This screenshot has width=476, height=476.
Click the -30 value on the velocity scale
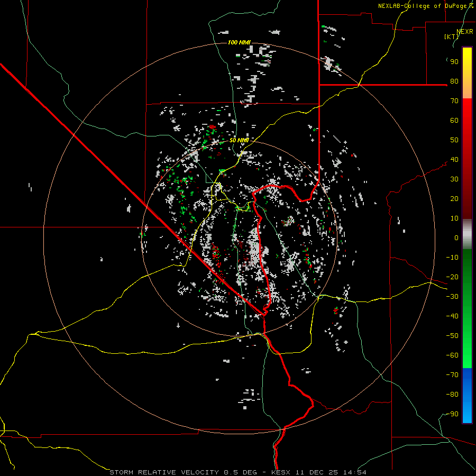pyautogui.click(x=452, y=297)
